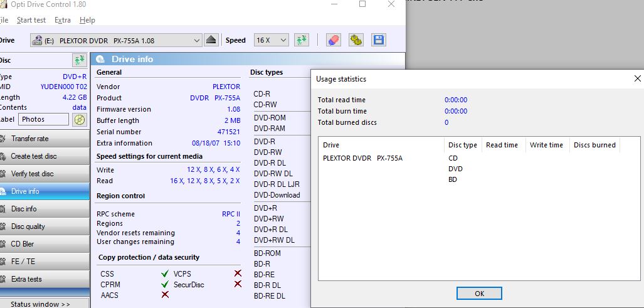Select Transfer rate in sidebar
The image size is (644, 308).
tap(44, 139)
